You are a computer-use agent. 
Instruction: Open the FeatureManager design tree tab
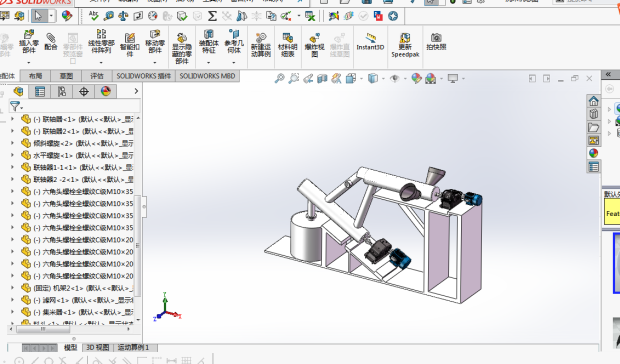point(18,92)
